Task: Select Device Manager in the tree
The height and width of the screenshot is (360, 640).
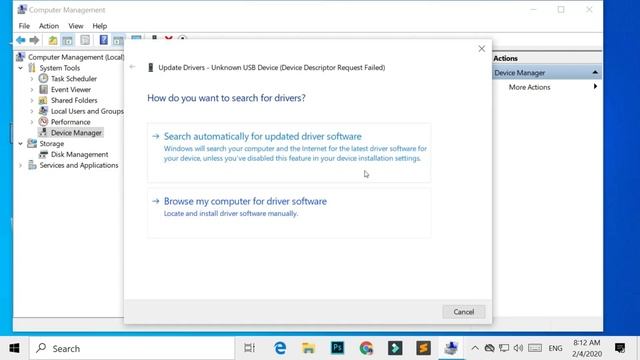Action: (76, 133)
